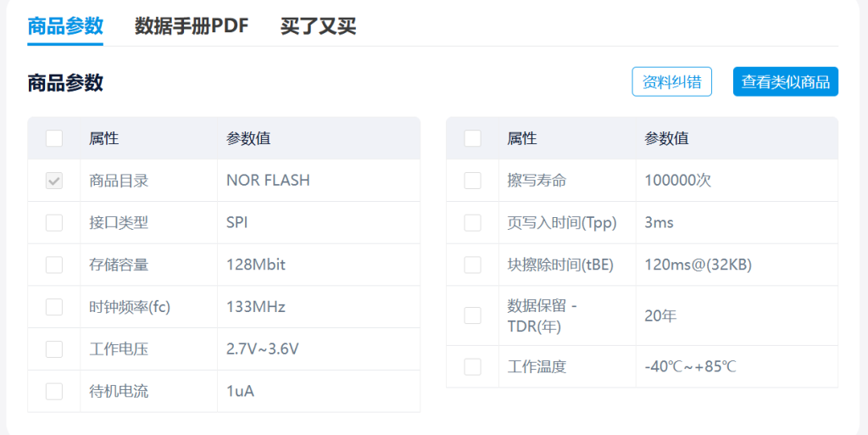Enable the 工作温度 row checkbox
Viewport: 868px width, 435px height.
click(473, 367)
